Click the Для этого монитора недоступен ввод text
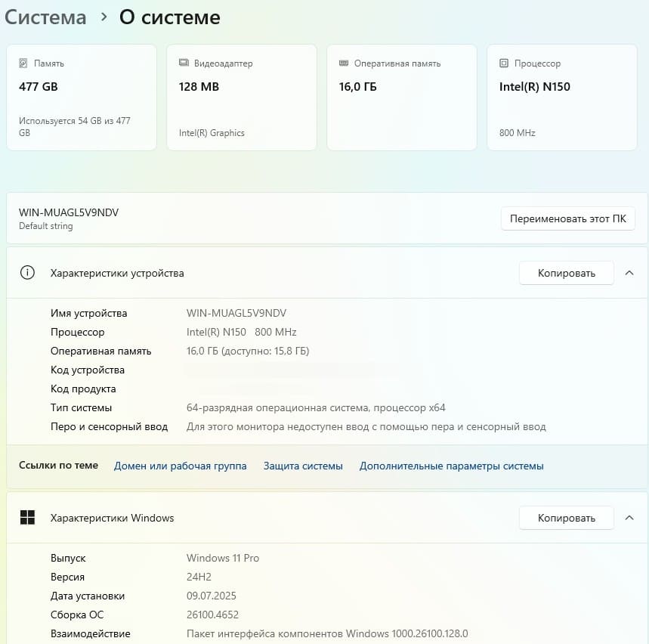The image size is (649, 644). 366,426
